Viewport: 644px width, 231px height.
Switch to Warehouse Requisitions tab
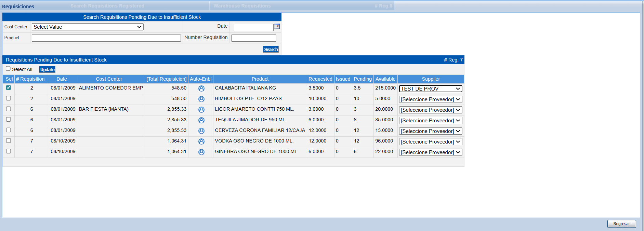242,6
